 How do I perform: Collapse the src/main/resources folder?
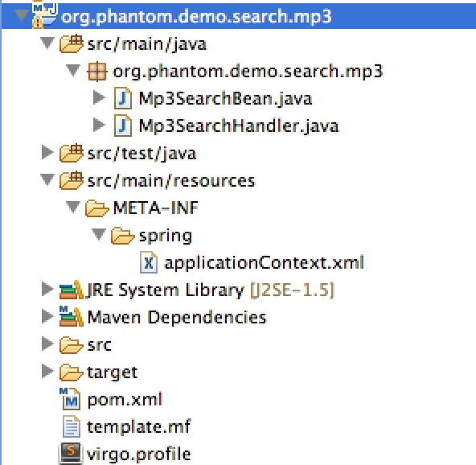[x=47, y=179]
